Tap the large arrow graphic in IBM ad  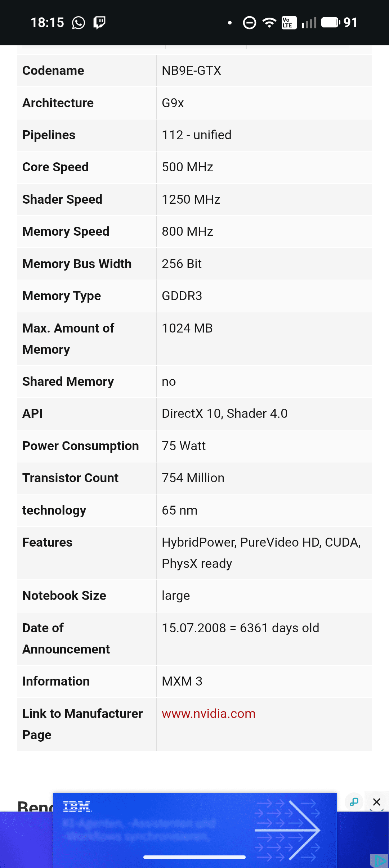pos(288,830)
